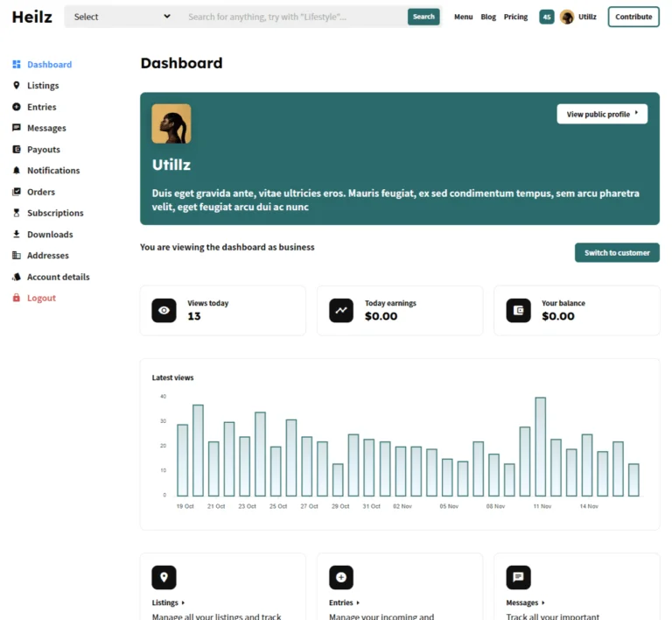Click the eye icon on Views today card
The height and width of the screenshot is (620, 672).
coord(164,310)
